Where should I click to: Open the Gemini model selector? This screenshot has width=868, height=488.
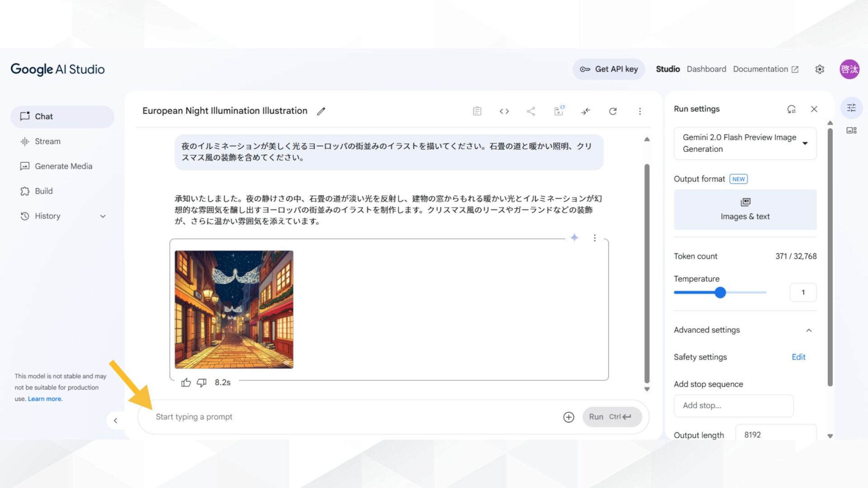click(x=745, y=143)
